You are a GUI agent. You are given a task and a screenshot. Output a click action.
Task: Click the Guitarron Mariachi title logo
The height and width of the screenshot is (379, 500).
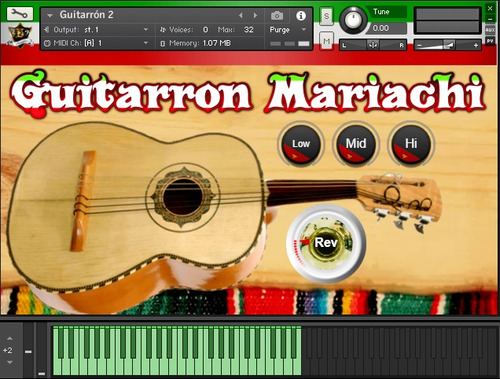[248, 92]
